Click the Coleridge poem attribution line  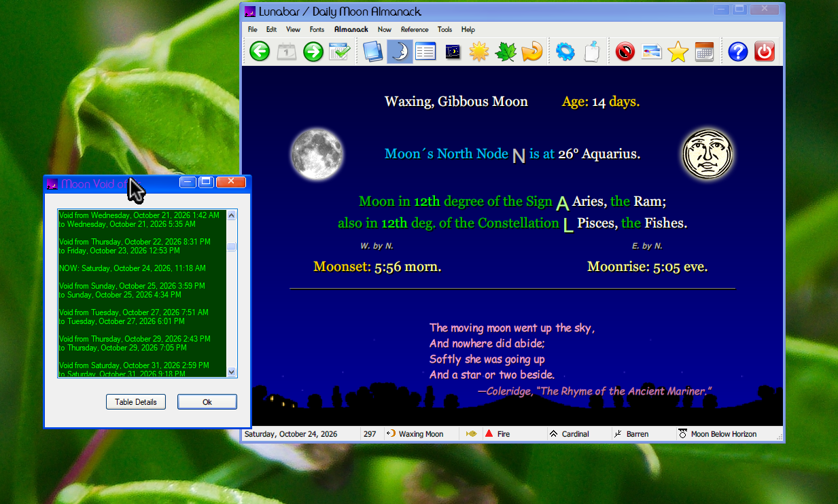(x=595, y=391)
